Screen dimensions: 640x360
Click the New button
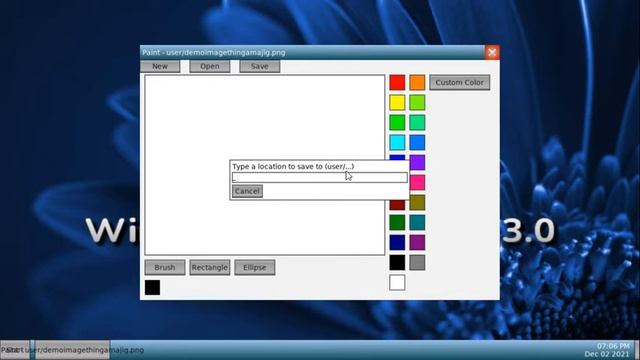pyautogui.click(x=160, y=66)
